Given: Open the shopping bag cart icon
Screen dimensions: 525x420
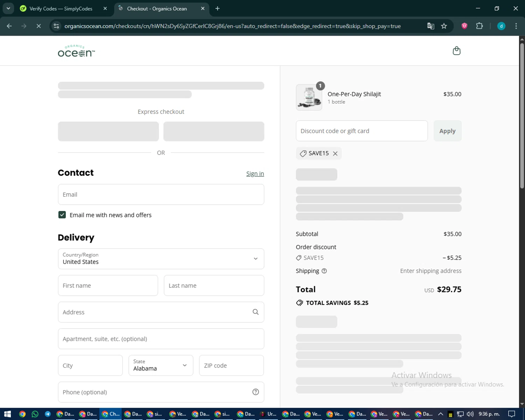Looking at the screenshot, I should click(456, 51).
